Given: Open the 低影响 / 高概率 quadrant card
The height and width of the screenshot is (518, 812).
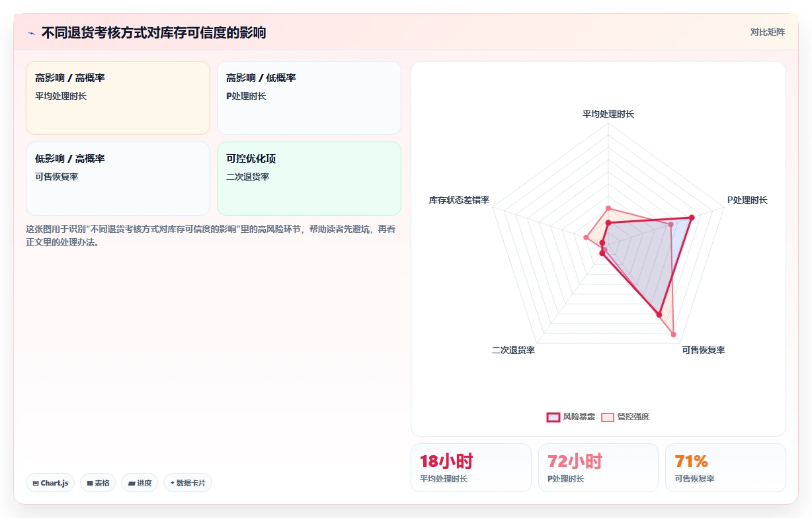Looking at the screenshot, I should (x=118, y=179).
